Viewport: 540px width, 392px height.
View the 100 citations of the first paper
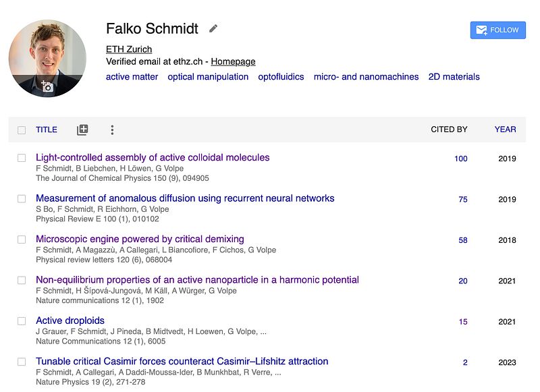pos(461,159)
